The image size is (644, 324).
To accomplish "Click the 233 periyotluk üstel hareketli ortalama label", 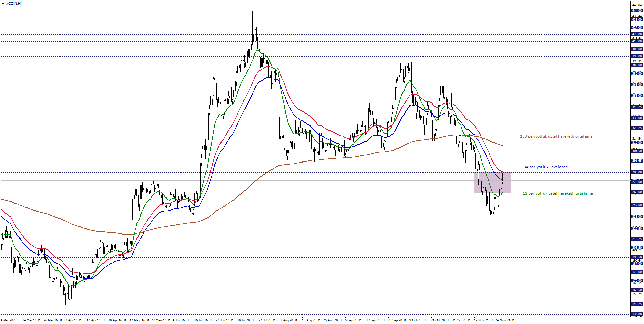I will click(x=556, y=137).
